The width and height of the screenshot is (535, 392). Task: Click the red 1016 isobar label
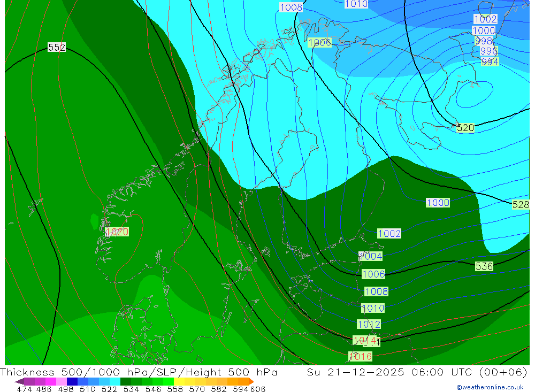[361, 357]
